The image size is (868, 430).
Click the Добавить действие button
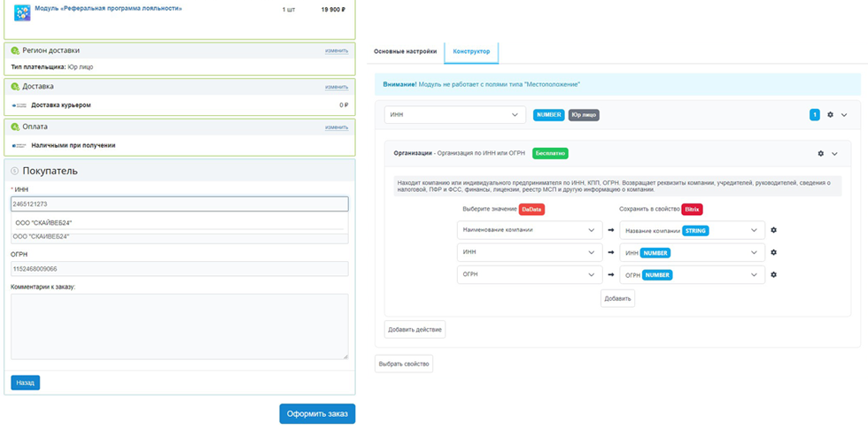415,329
